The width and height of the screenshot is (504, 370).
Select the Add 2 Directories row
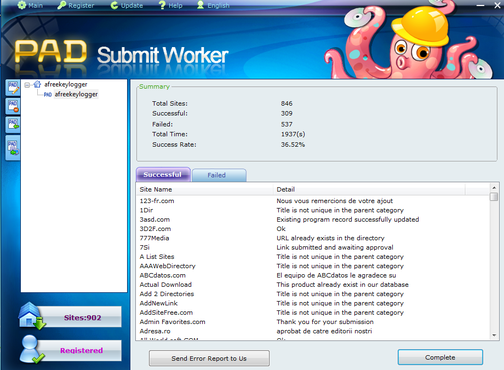[312, 294]
